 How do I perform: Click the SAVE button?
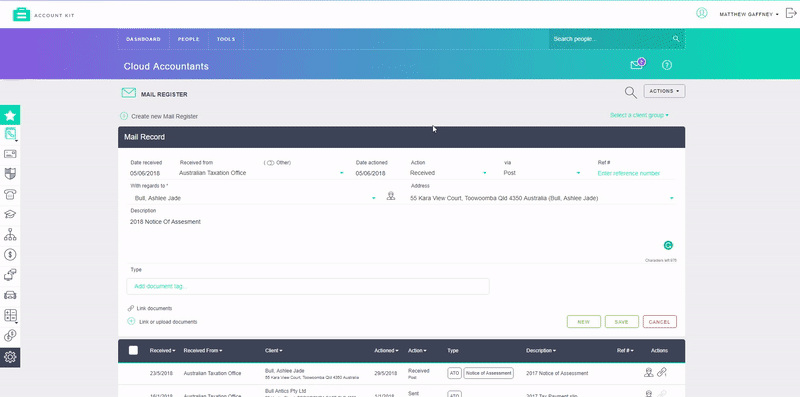tap(621, 322)
